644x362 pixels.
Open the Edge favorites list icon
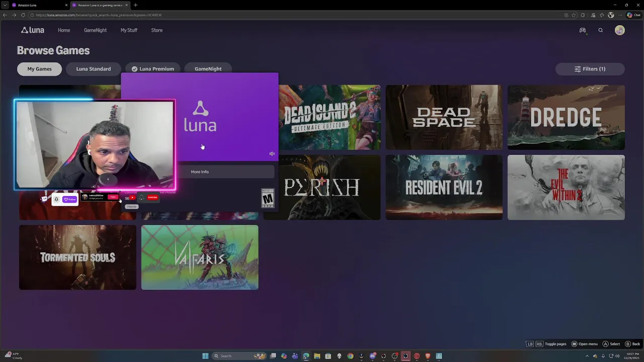(602, 15)
